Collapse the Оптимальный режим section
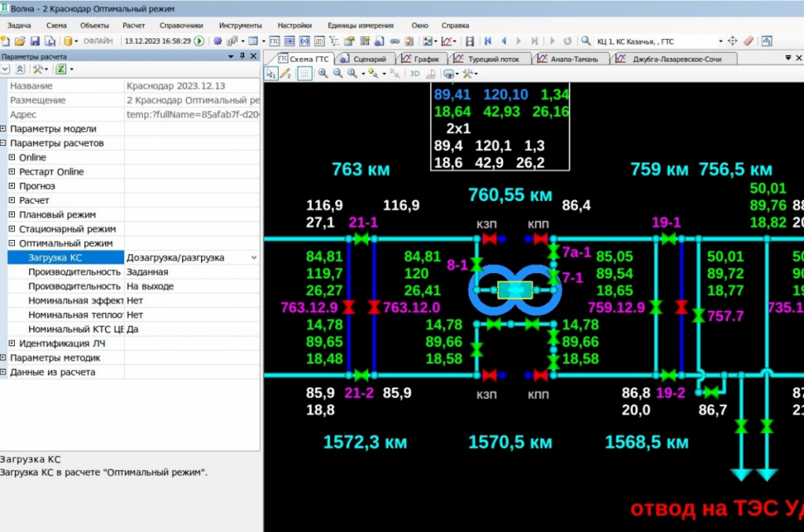The image size is (804, 532). click(12, 243)
